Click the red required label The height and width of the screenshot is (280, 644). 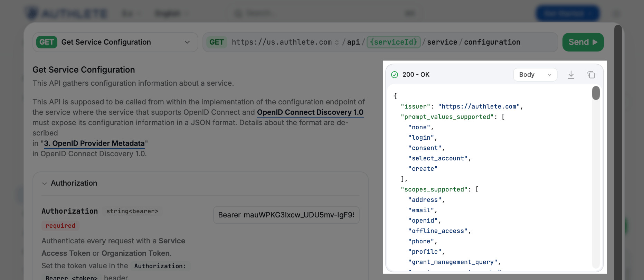coord(60,226)
